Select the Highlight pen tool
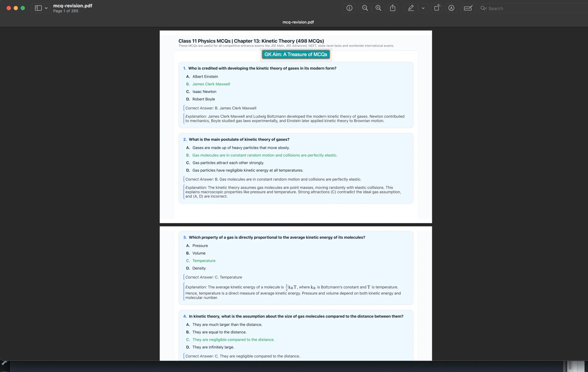The height and width of the screenshot is (372, 588). point(411,8)
